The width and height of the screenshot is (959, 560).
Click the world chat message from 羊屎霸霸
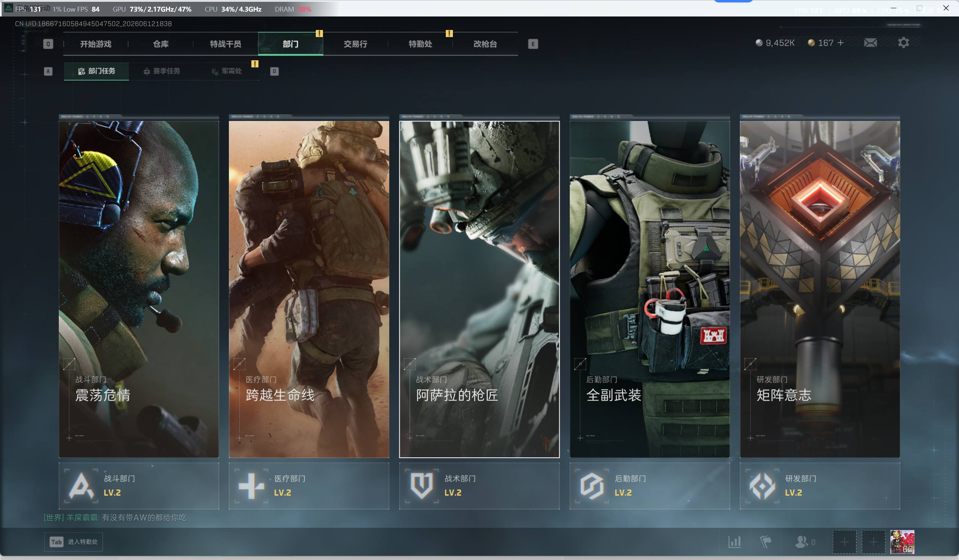[115, 518]
